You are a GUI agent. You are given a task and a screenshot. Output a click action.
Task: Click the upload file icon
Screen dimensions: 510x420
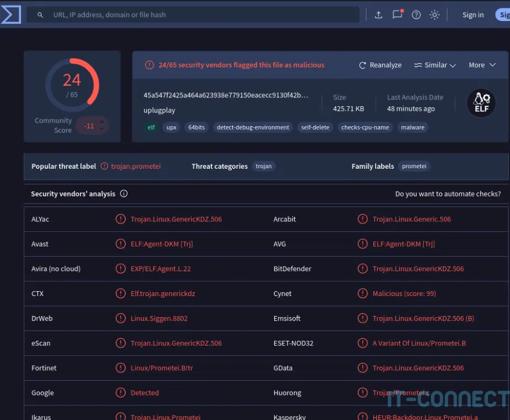[378, 15]
